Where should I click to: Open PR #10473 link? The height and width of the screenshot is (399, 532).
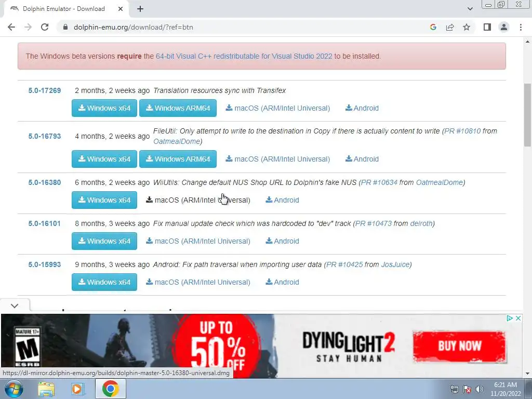coord(373,223)
